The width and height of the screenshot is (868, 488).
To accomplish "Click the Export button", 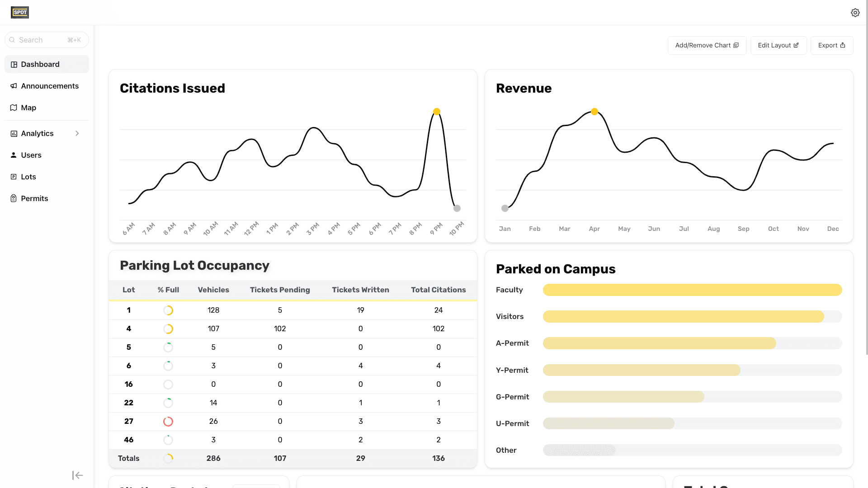I will [x=831, y=45].
